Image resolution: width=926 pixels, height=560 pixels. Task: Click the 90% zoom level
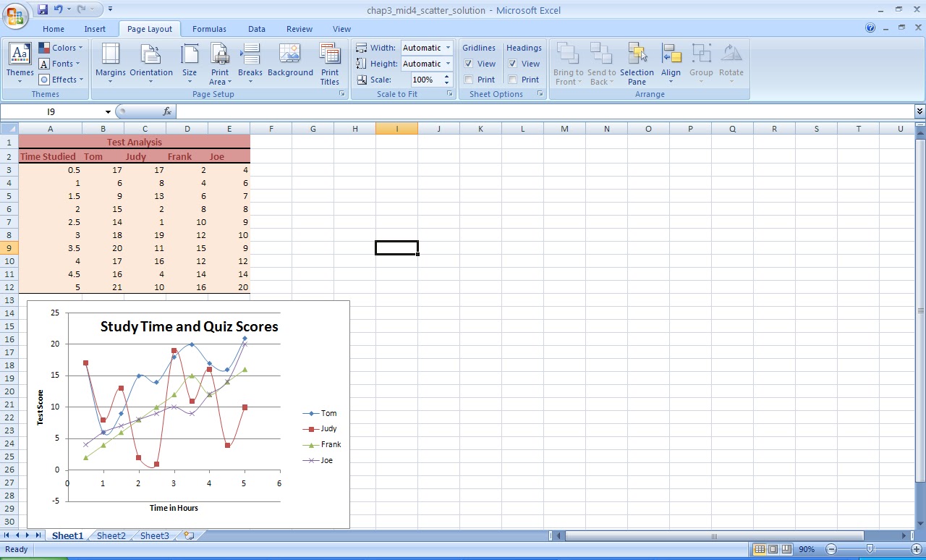807,549
